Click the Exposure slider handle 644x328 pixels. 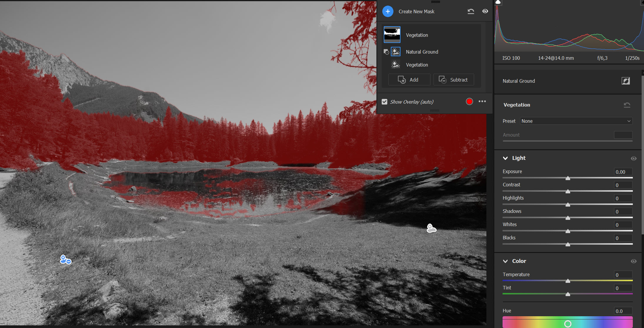click(568, 178)
